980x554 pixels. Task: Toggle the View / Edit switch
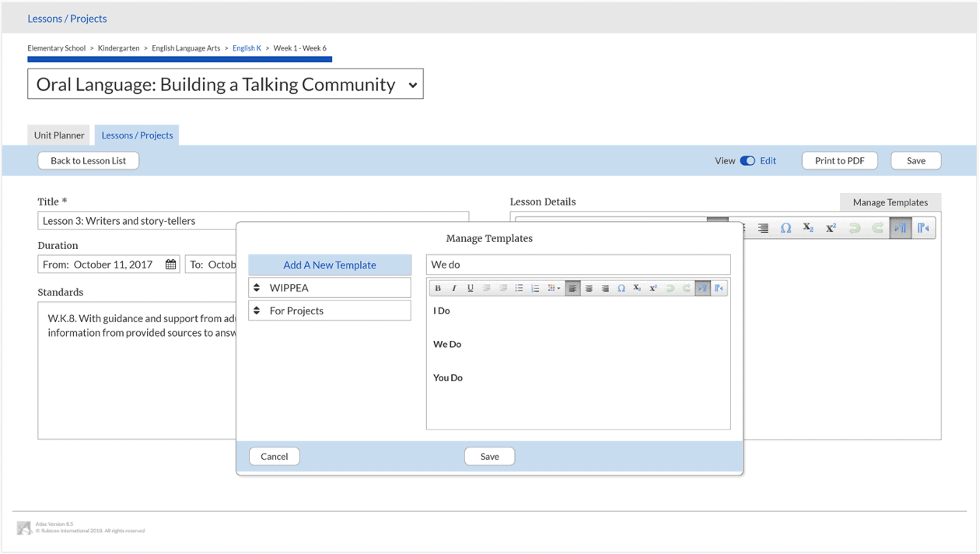[x=747, y=161]
